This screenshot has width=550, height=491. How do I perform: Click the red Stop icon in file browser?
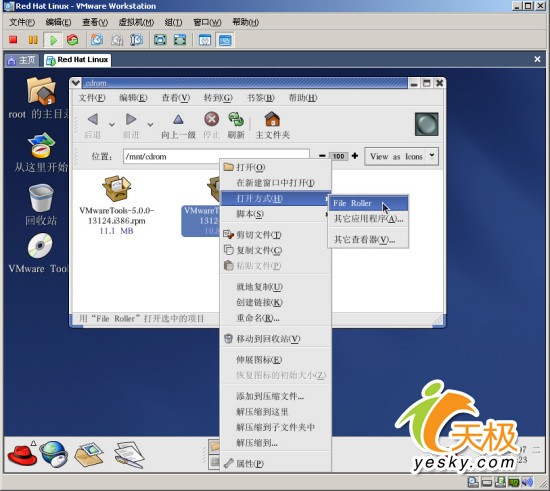pos(212,119)
